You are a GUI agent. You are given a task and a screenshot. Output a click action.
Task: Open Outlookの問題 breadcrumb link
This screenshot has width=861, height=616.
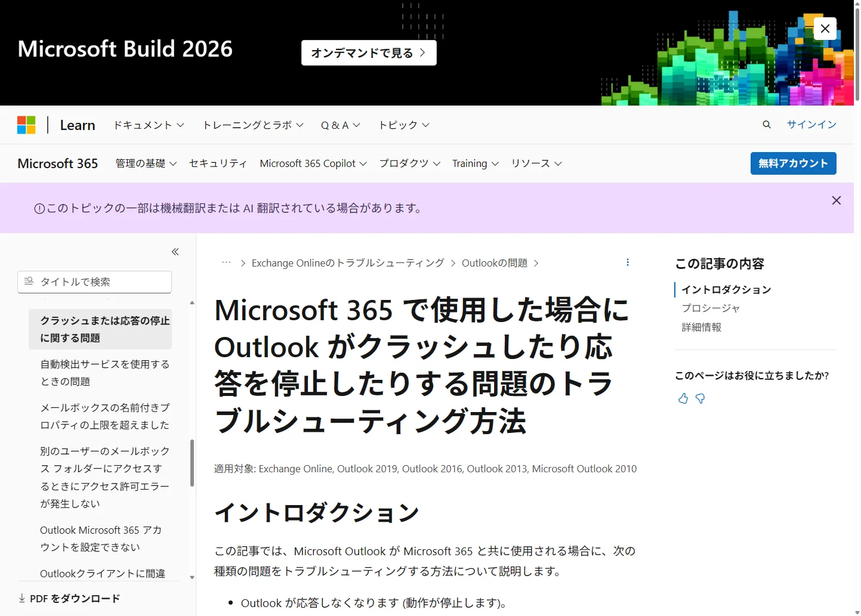[495, 263]
